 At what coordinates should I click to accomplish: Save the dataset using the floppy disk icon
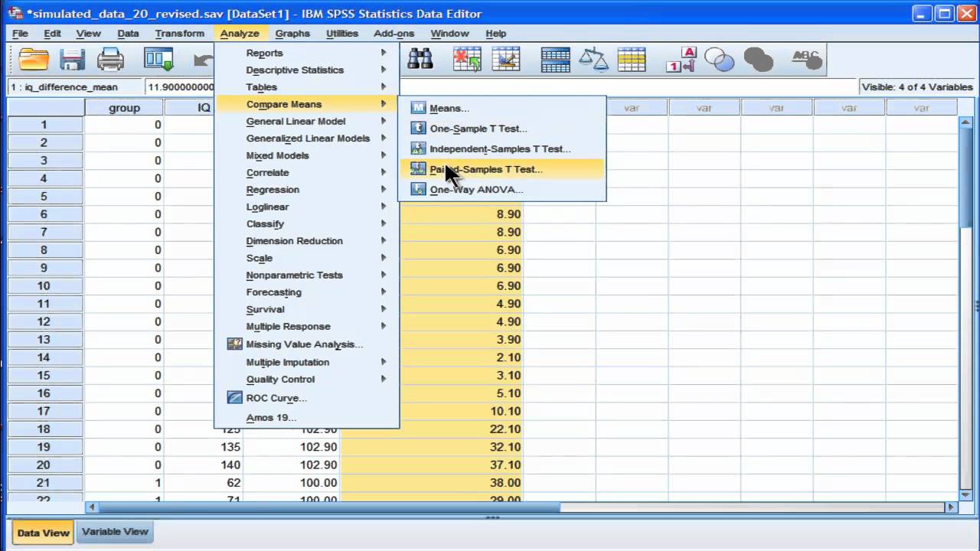72,60
